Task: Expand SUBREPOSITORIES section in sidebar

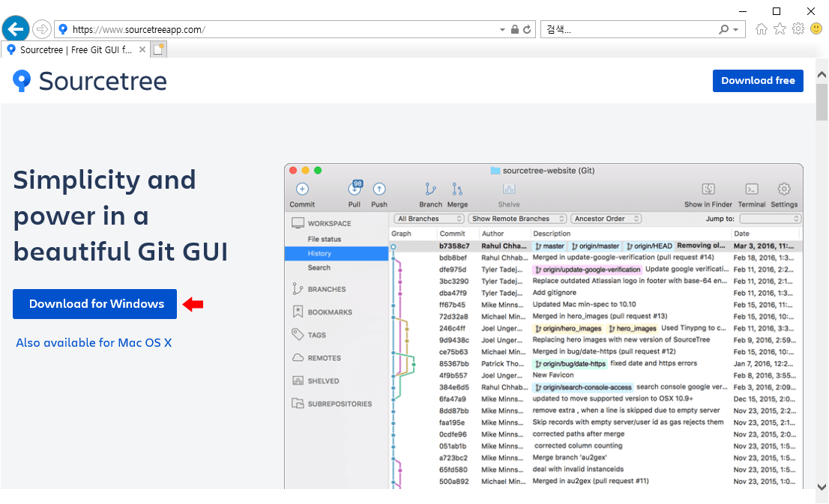Action: point(340,404)
